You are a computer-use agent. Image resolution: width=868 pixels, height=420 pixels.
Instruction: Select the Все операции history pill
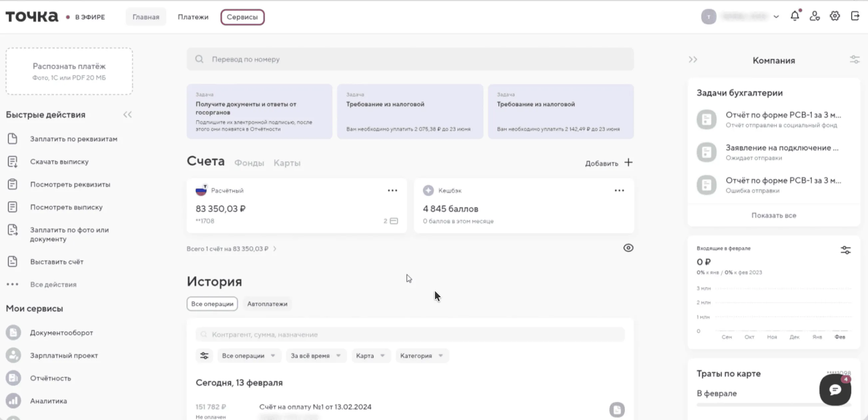click(x=212, y=304)
